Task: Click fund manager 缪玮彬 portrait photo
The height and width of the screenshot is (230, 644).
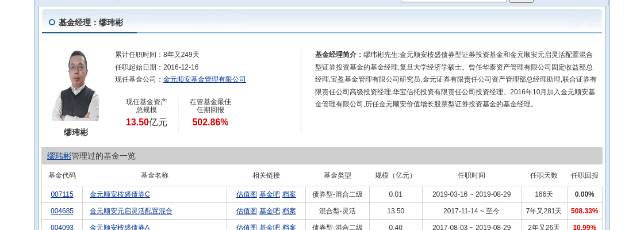Action: [75, 86]
